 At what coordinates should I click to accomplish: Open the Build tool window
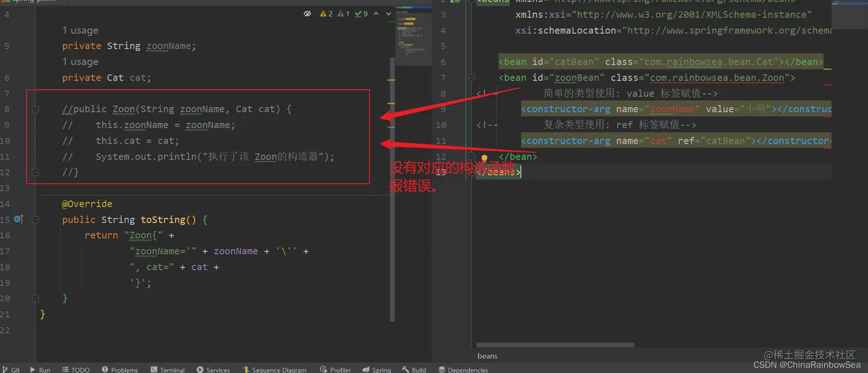click(x=414, y=370)
